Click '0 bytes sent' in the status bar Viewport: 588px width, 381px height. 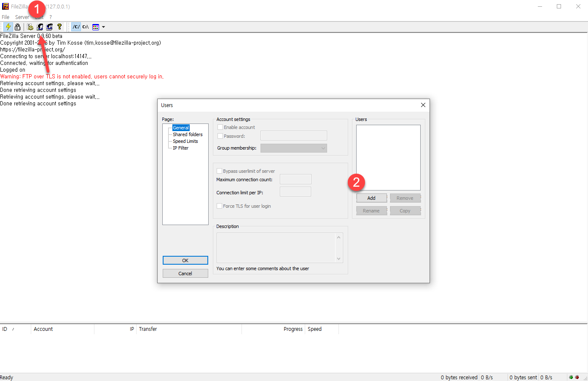[523, 378]
